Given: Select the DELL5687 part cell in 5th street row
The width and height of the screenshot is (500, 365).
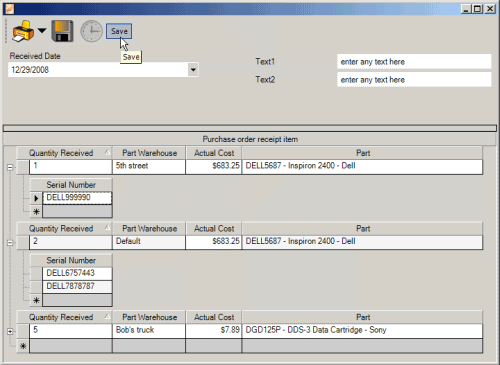Looking at the screenshot, I should pyautogui.click(x=362, y=167).
